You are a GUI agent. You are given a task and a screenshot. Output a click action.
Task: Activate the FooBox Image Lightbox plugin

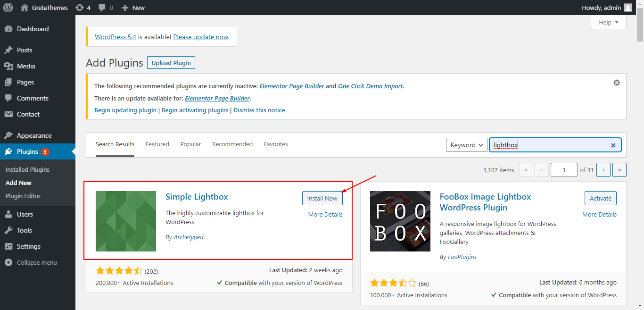coord(600,198)
